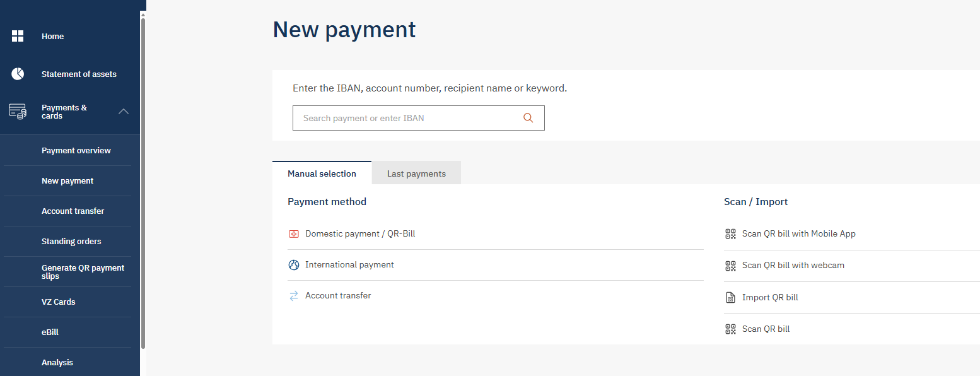Go to eBill in the sidebar
The image size is (980, 376).
[x=50, y=332]
